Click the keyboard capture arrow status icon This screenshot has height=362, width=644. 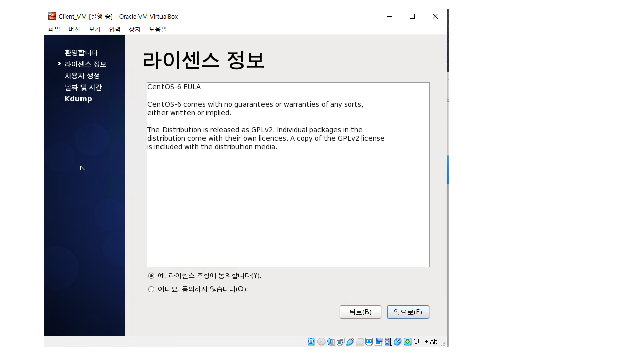(407, 342)
